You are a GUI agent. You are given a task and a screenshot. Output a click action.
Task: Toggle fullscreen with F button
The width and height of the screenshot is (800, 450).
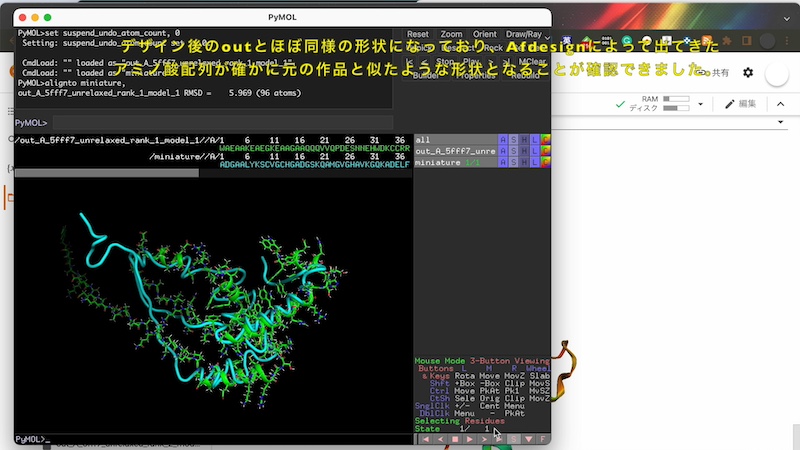[x=543, y=439]
